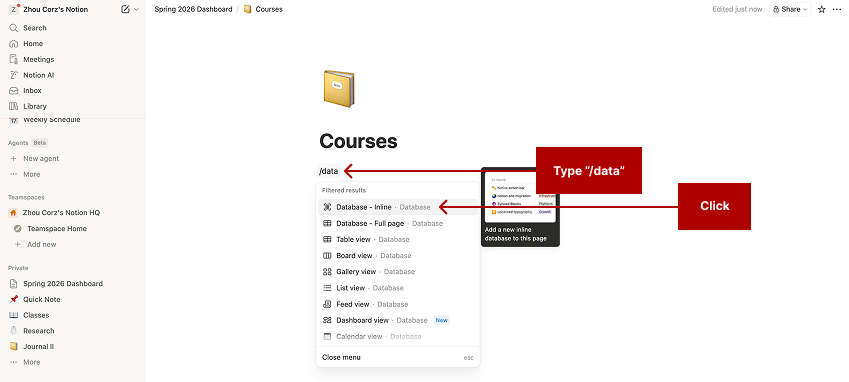Select Table view database option
This screenshot has height=382, width=849.
(398, 239)
